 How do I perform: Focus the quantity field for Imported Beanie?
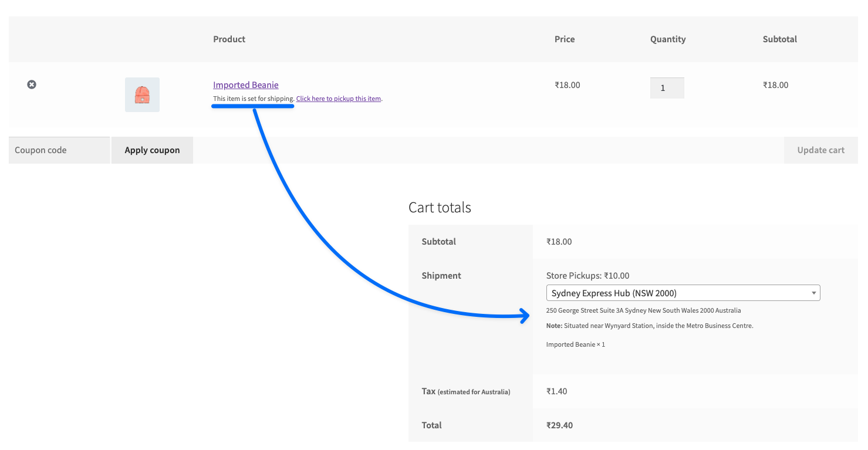667,88
